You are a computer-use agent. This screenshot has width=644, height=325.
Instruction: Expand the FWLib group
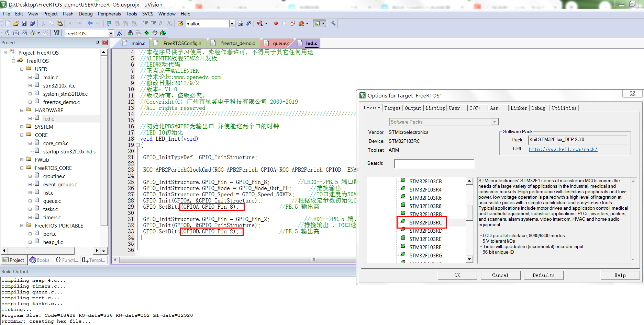pos(22,160)
